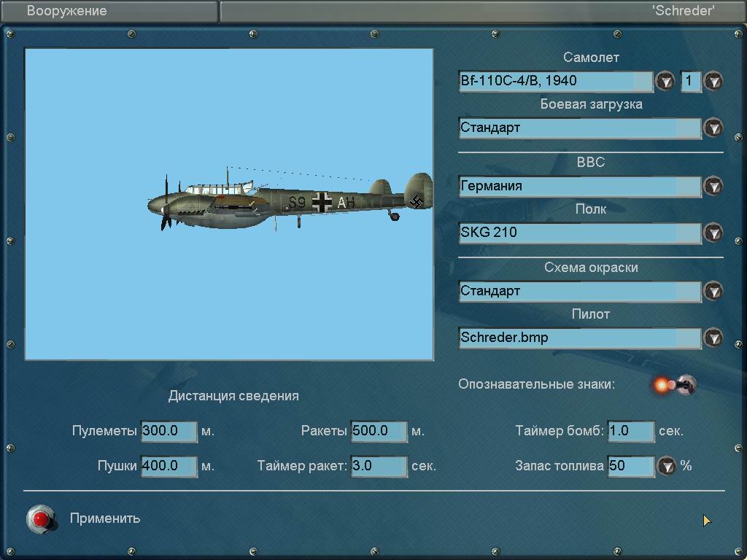Expand the ВВС country dropdown arrow
747x560 pixels.
point(713,186)
